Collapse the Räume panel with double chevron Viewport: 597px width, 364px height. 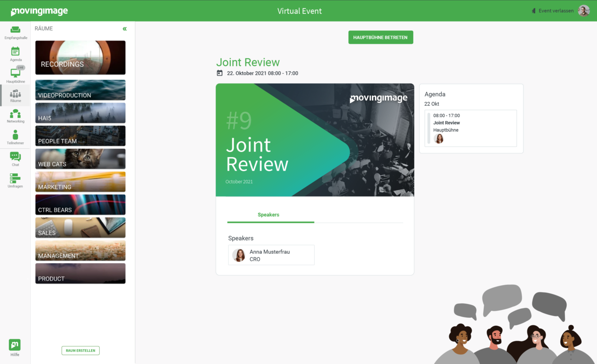[x=125, y=29]
